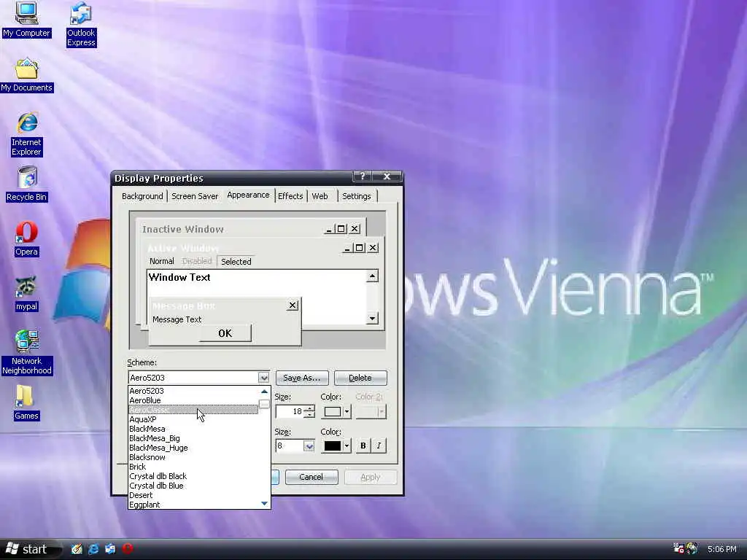747x560 pixels.
Task: Choose BlackMesa_Big in the scheme list
Action: pos(193,438)
